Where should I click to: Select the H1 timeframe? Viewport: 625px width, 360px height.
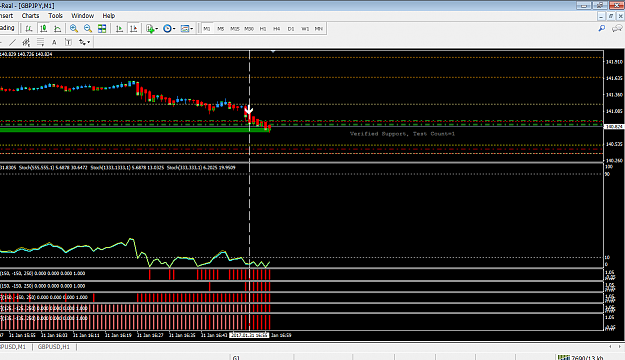click(263, 29)
